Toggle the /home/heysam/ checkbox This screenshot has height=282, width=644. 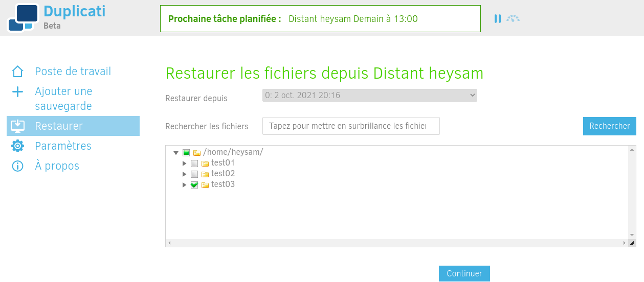click(x=186, y=153)
